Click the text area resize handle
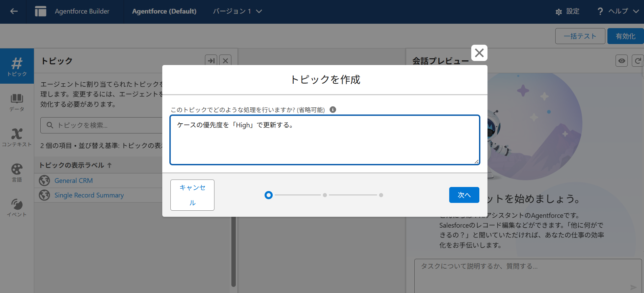 (x=477, y=162)
